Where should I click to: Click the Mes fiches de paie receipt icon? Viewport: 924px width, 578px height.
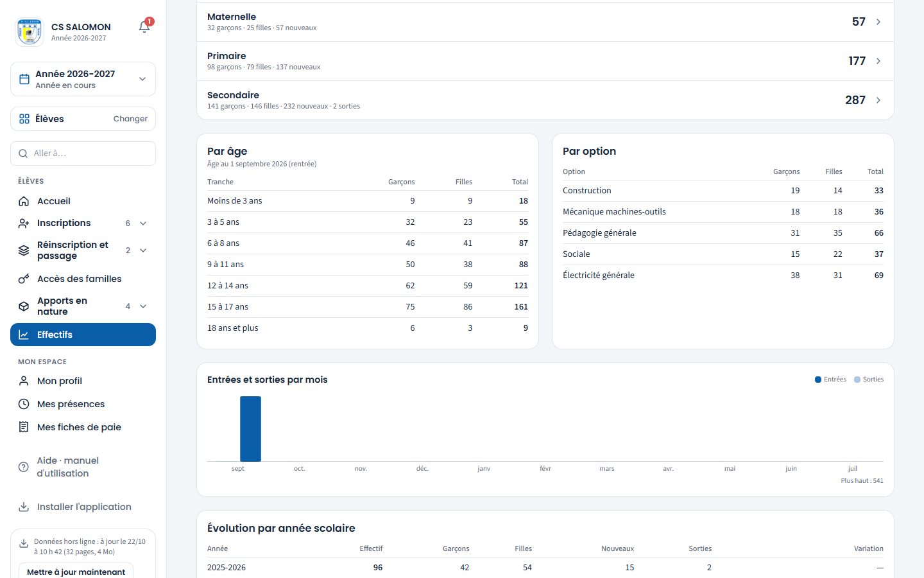click(x=24, y=427)
